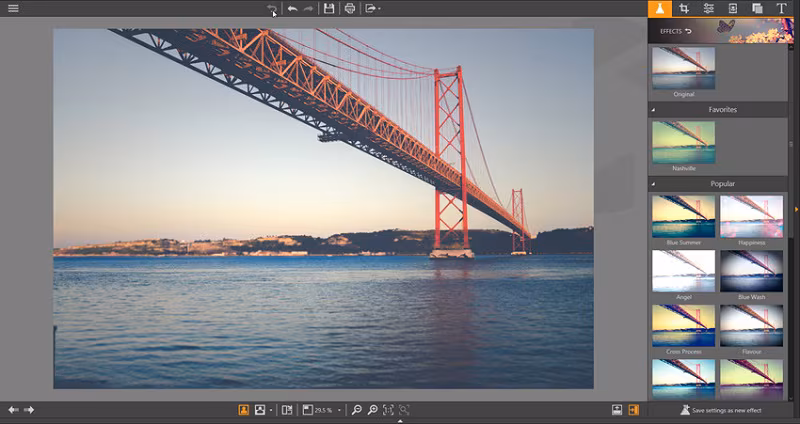Go to the next photo arrow

pos(29,410)
